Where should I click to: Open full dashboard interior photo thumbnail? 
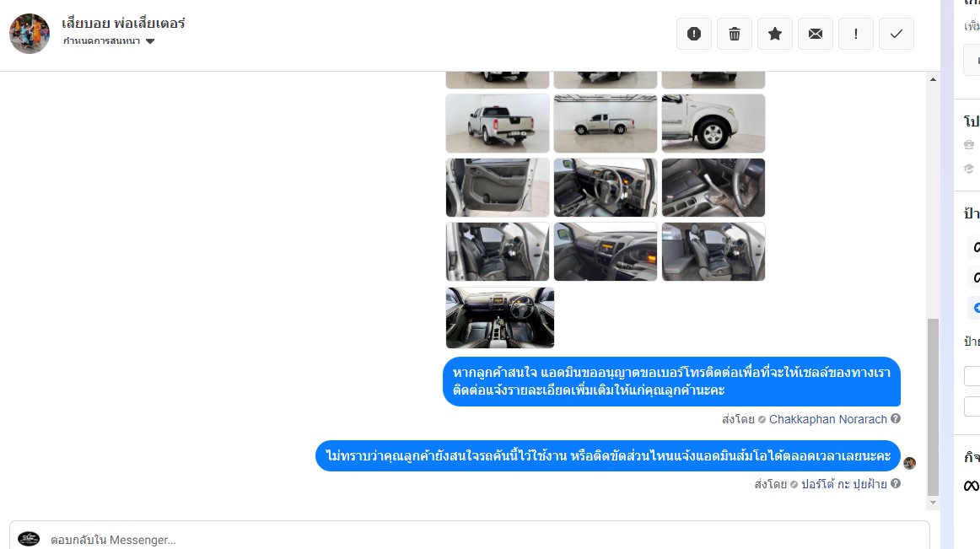[500, 318]
